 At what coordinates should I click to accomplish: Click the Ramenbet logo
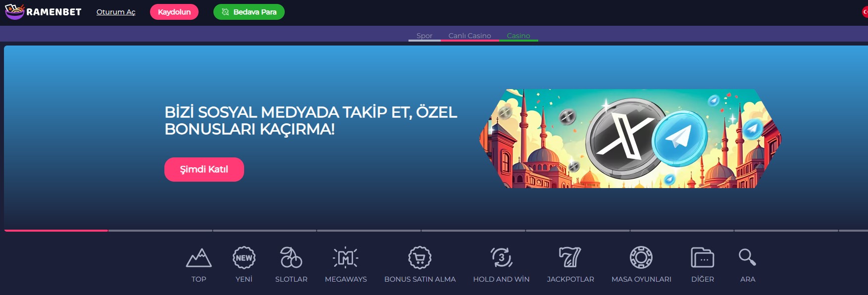click(43, 11)
